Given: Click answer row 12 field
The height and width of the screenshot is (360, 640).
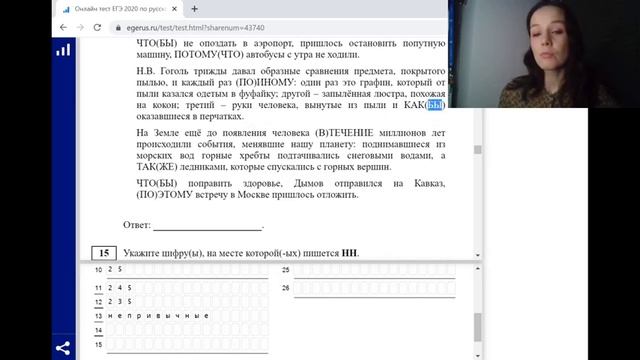Looking at the screenshot, I should (187, 302).
